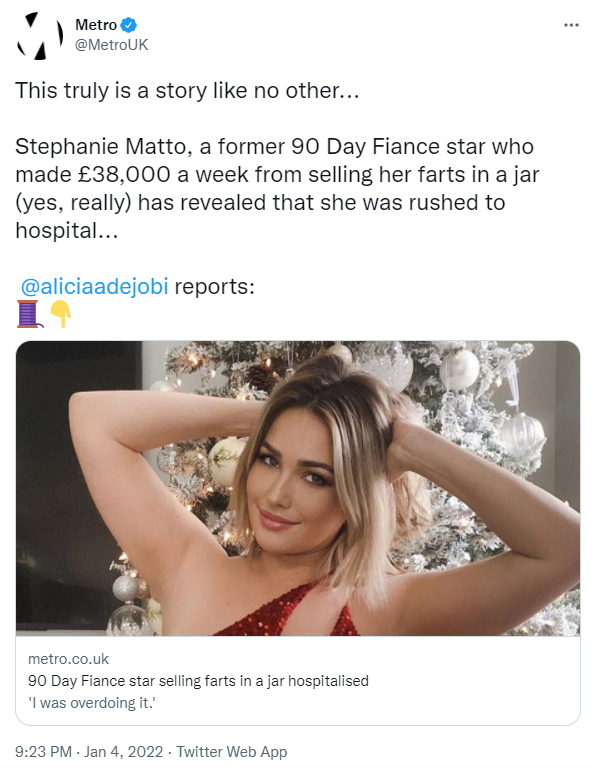This screenshot has height=767, width=595.
Task: Open the article preview photo
Action: pyautogui.click(x=298, y=488)
